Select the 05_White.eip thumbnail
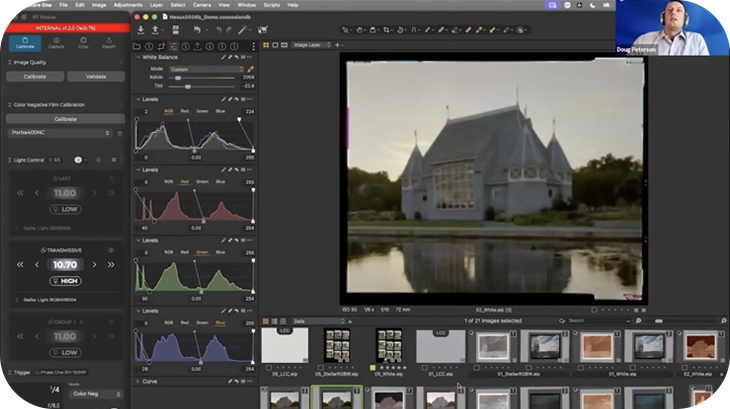The height and width of the screenshot is (409, 730). [x=389, y=346]
